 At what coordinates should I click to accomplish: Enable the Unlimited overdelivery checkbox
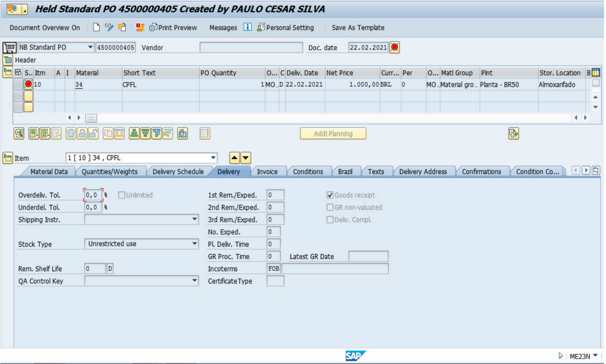point(121,195)
